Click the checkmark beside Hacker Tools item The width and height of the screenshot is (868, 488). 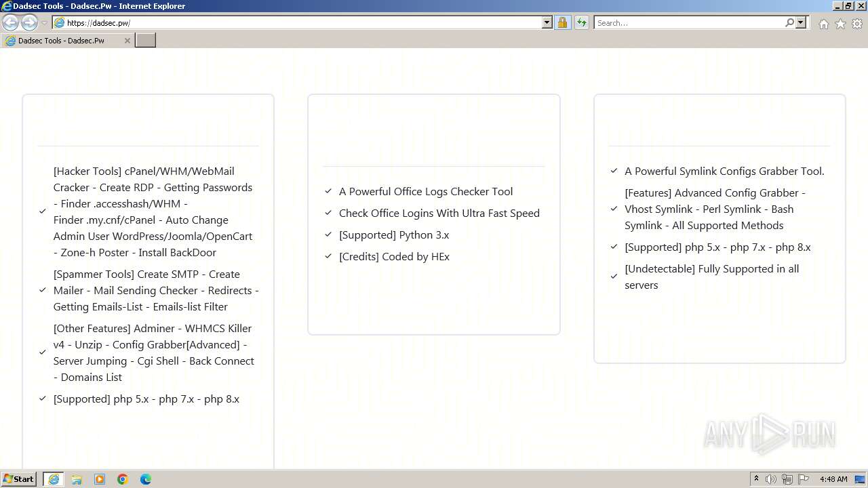click(43, 211)
